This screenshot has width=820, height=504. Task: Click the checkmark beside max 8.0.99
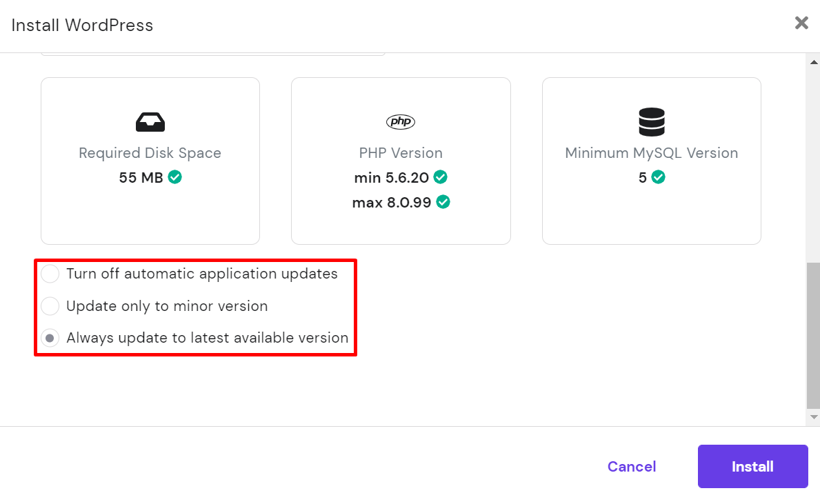443,202
